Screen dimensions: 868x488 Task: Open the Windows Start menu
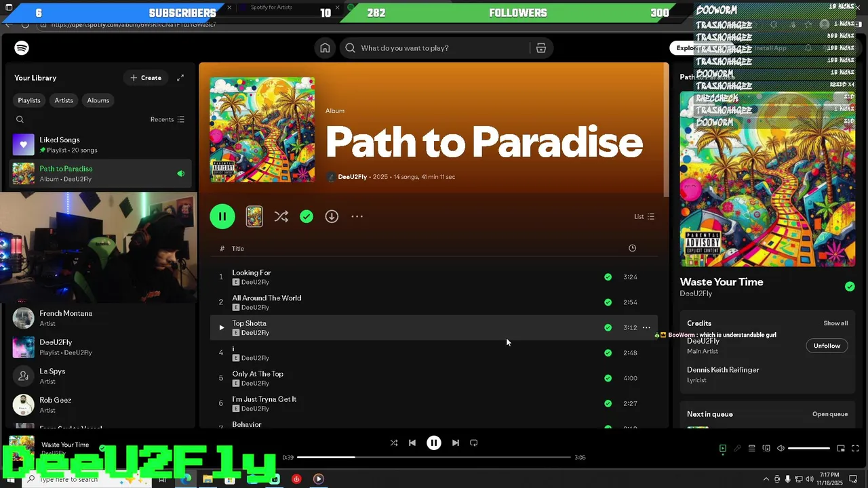(10, 479)
